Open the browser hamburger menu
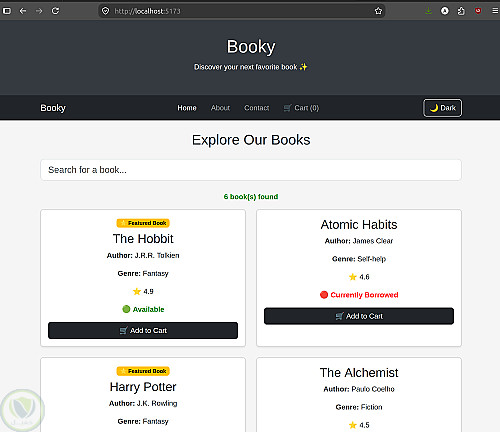 (x=495, y=11)
